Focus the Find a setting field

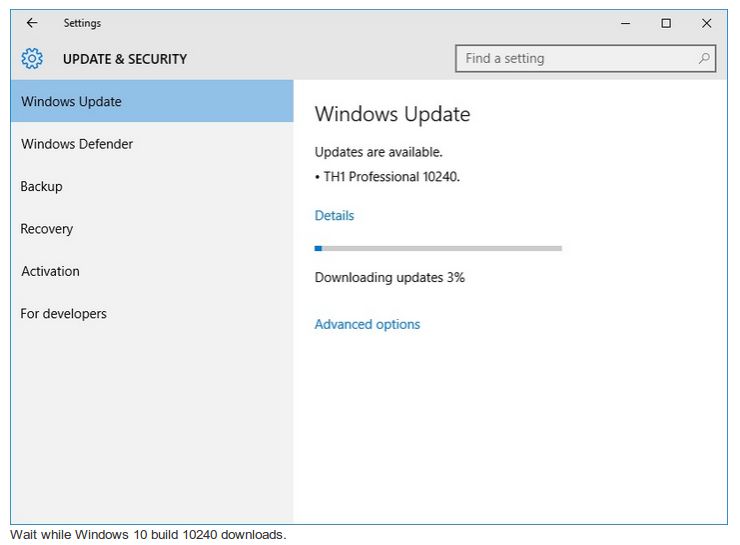[585, 59]
